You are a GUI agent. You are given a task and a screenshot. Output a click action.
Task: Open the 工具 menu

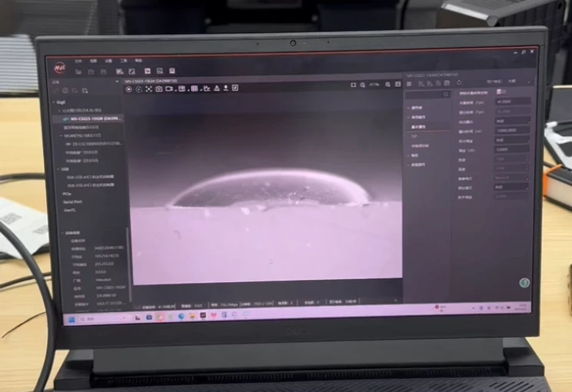tap(123, 61)
